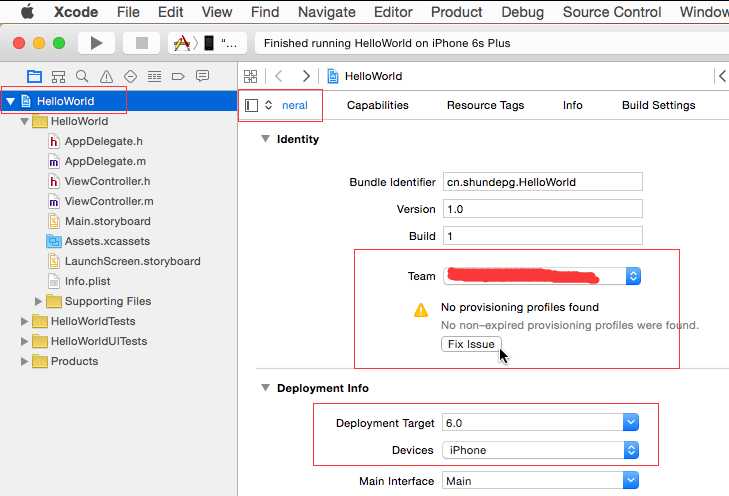Switch to the Build Settings tab
Image resolution: width=729 pixels, height=496 pixels.
(x=658, y=106)
